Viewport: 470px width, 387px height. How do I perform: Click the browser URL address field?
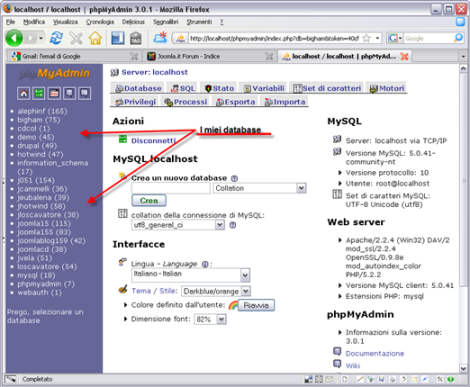275,38
